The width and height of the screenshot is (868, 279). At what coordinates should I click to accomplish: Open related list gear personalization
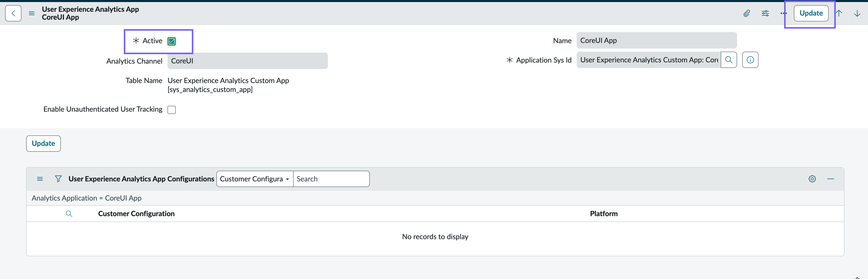coord(812,179)
